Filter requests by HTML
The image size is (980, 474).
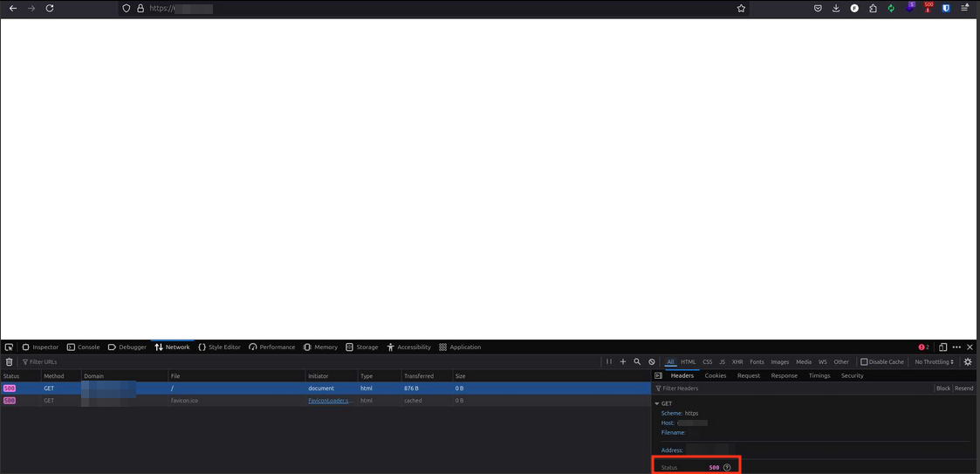tap(689, 362)
